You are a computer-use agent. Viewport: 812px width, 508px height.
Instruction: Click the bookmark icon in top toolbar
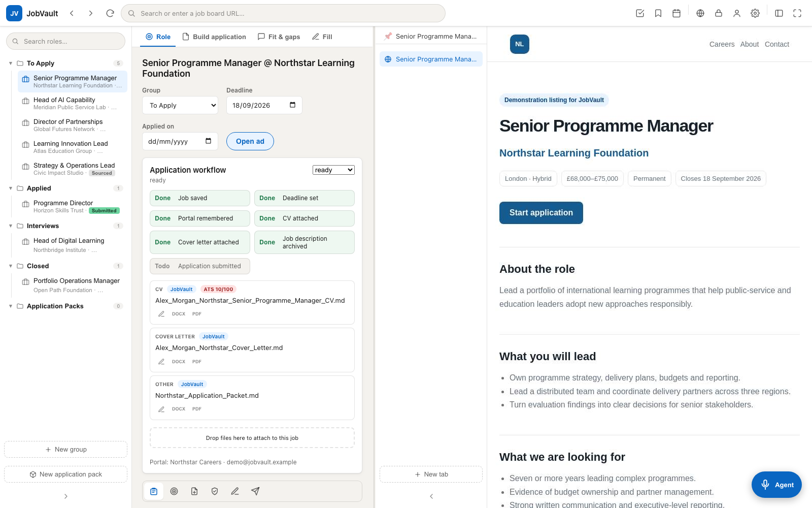658,13
